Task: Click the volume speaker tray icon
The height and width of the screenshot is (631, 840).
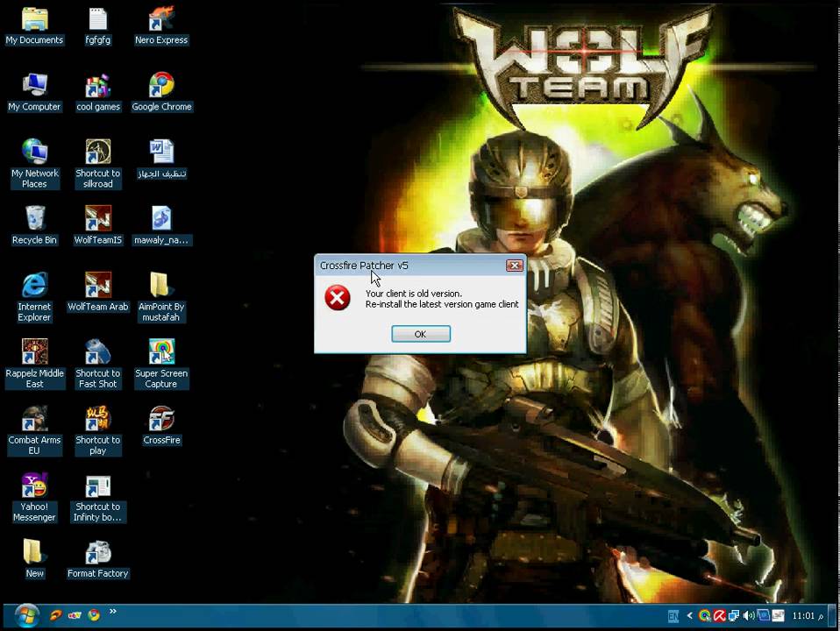Action: [x=749, y=615]
